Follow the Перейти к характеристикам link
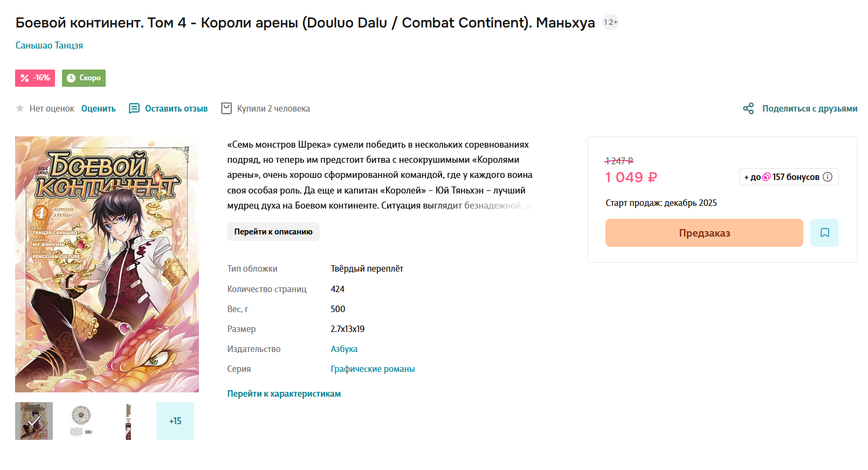 tap(284, 393)
